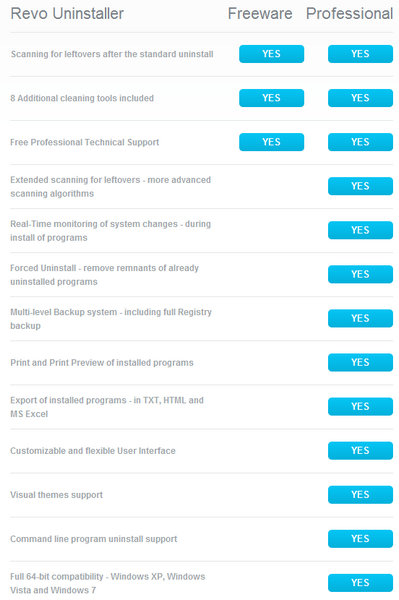
Task: Click the Revo Uninstaller title text
Action: tap(67, 14)
